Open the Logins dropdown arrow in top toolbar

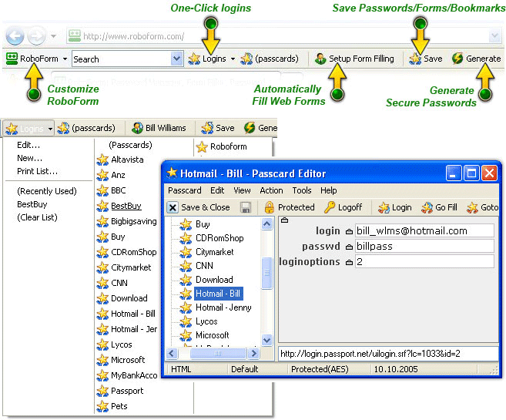(233, 59)
